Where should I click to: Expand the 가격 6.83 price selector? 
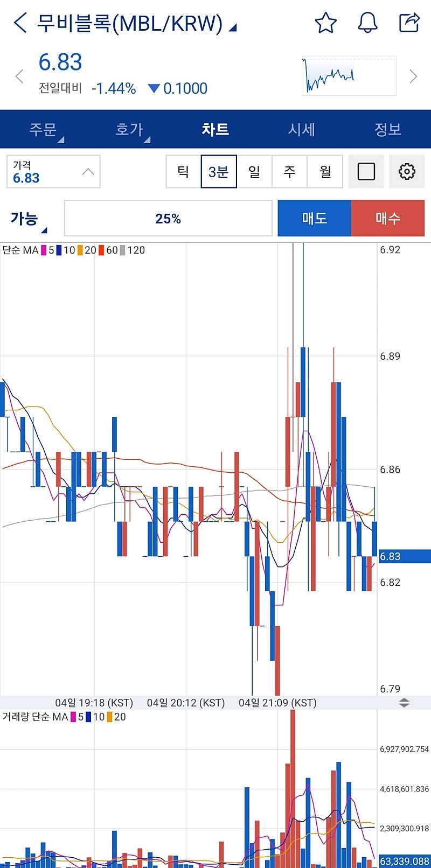pyautogui.click(x=53, y=172)
